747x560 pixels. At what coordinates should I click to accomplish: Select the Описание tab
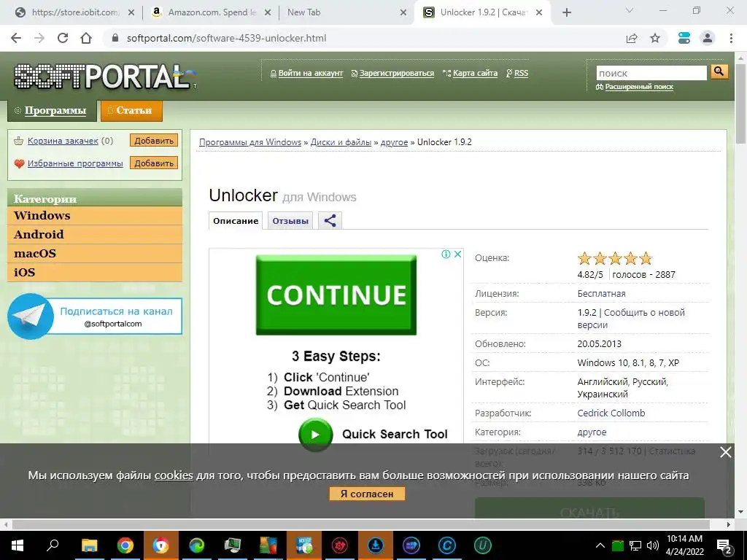(236, 221)
